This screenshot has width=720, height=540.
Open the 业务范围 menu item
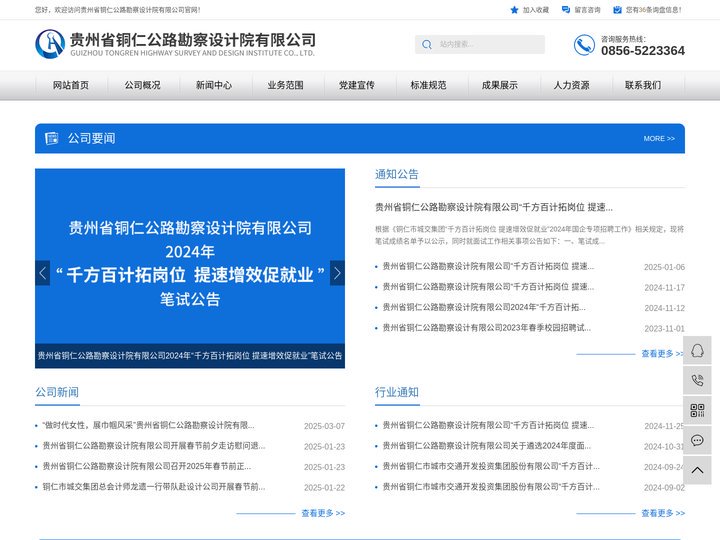286,85
